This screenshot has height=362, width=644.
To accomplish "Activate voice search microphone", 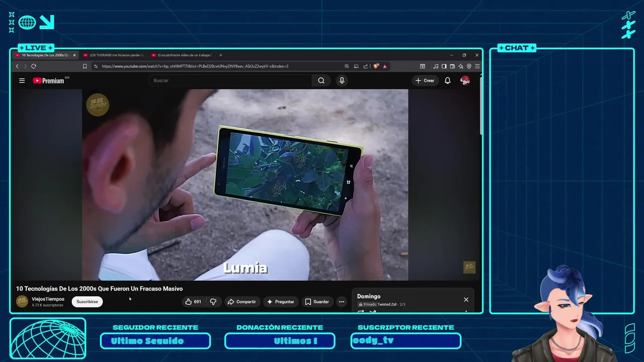I will point(342,80).
